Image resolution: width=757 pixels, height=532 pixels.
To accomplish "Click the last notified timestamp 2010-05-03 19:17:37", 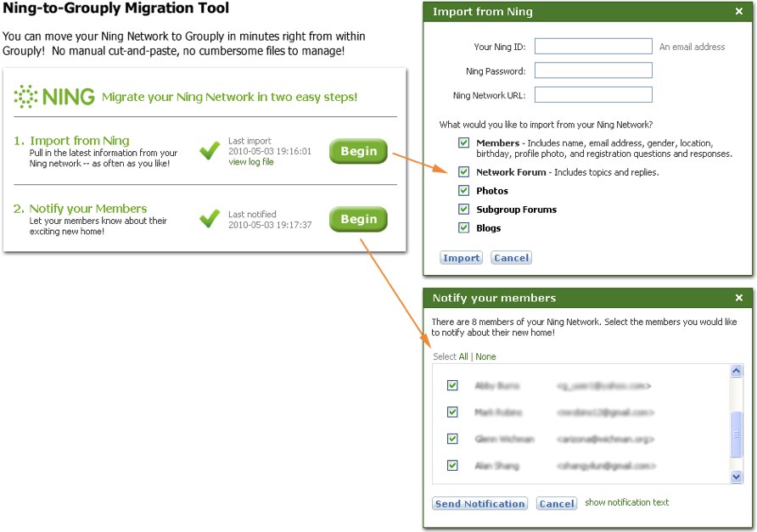I will (x=270, y=225).
